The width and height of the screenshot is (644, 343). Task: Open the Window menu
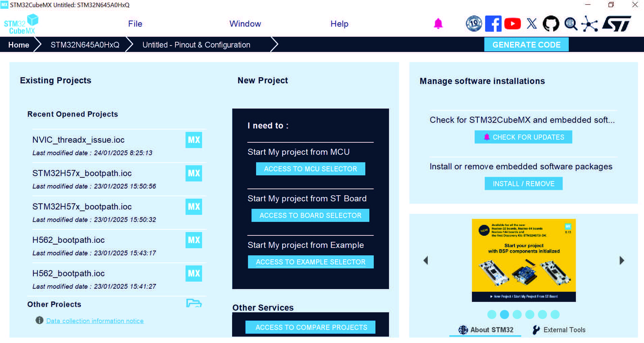[245, 24]
